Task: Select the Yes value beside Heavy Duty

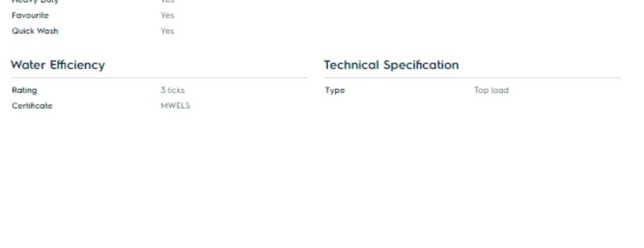Action: [168, 1]
